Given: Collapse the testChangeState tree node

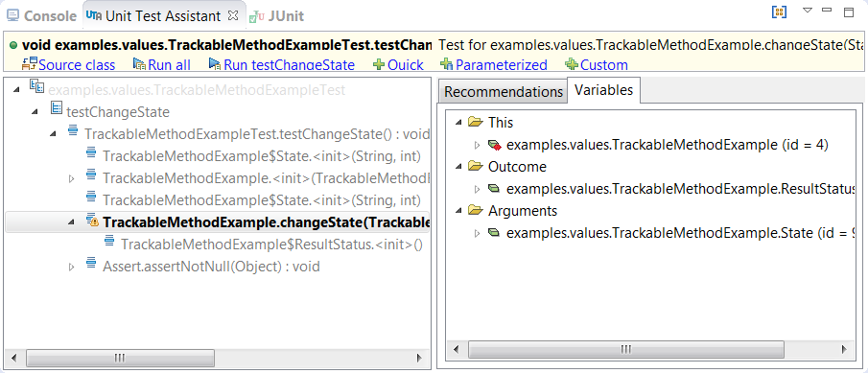Looking at the screenshot, I should [35, 112].
